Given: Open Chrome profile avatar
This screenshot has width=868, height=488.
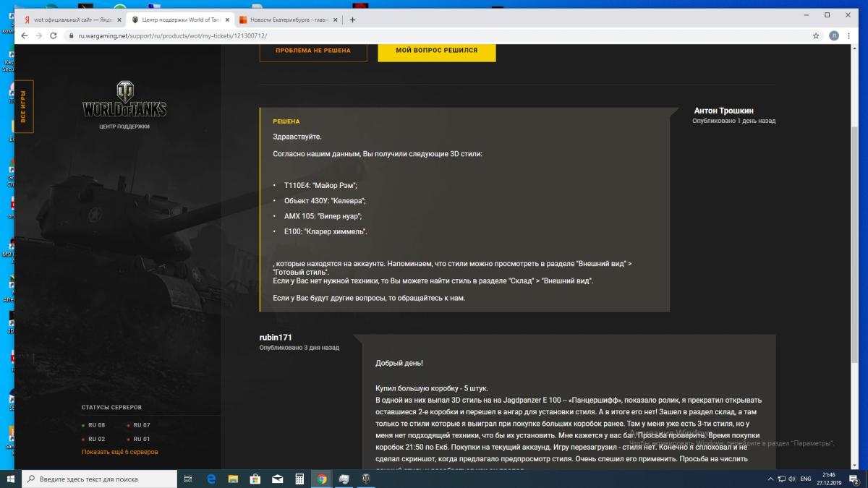Looking at the screenshot, I should coord(835,35).
